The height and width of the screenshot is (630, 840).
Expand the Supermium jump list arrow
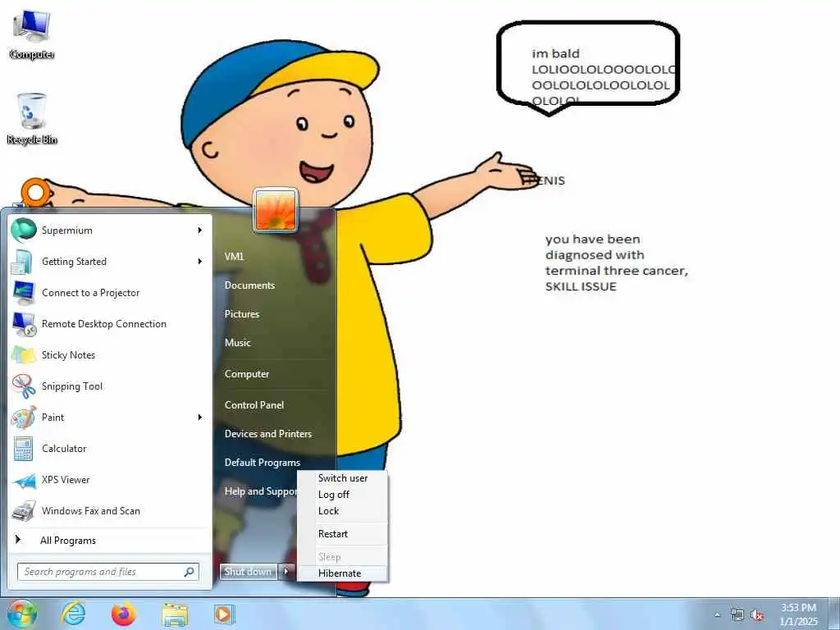pyautogui.click(x=200, y=231)
